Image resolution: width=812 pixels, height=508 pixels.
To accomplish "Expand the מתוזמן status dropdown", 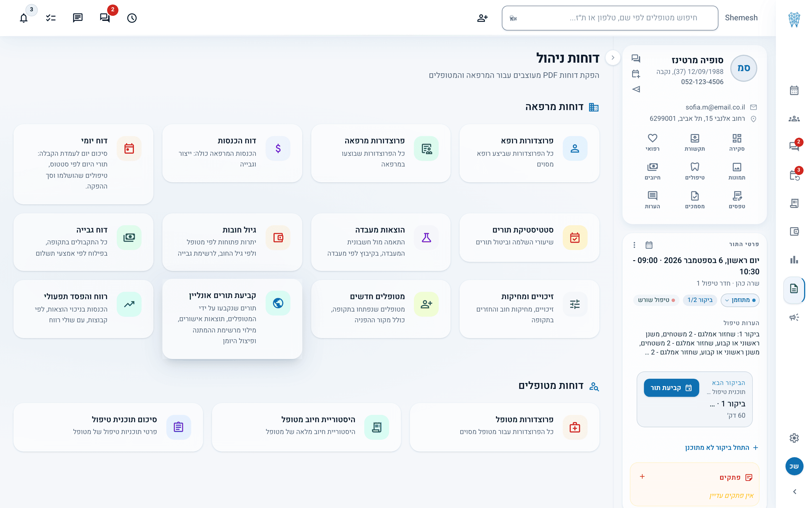I will [x=740, y=300].
